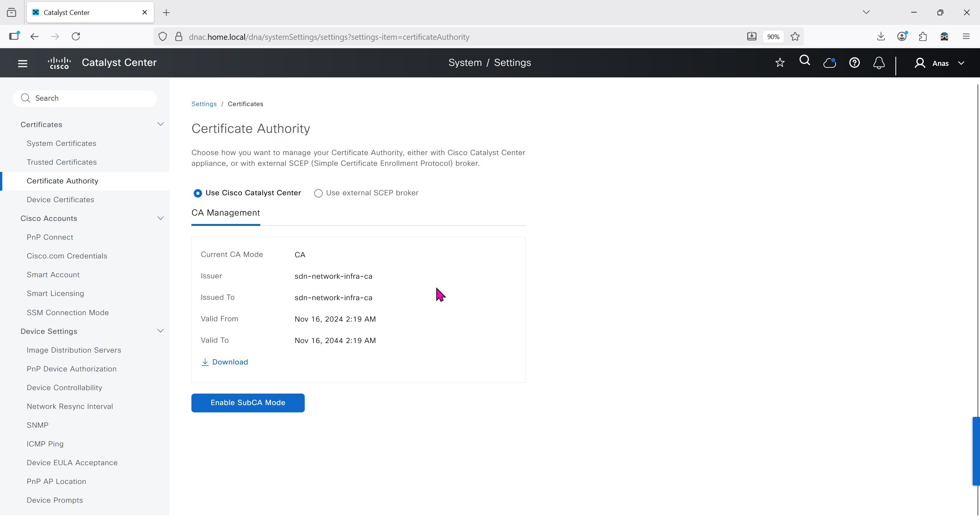The image size is (980, 523).
Task: Select Use external SCEP broker option
Action: pos(318,193)
